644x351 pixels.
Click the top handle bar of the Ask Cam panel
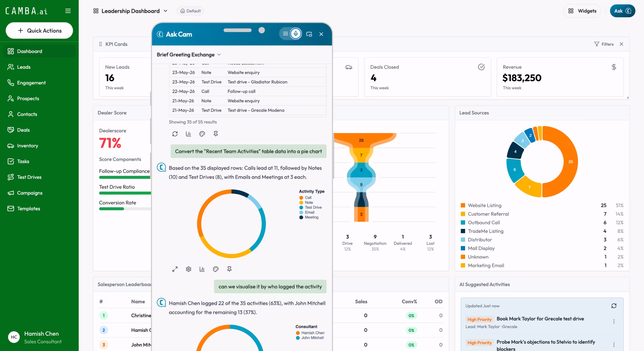tap(237, 30)
